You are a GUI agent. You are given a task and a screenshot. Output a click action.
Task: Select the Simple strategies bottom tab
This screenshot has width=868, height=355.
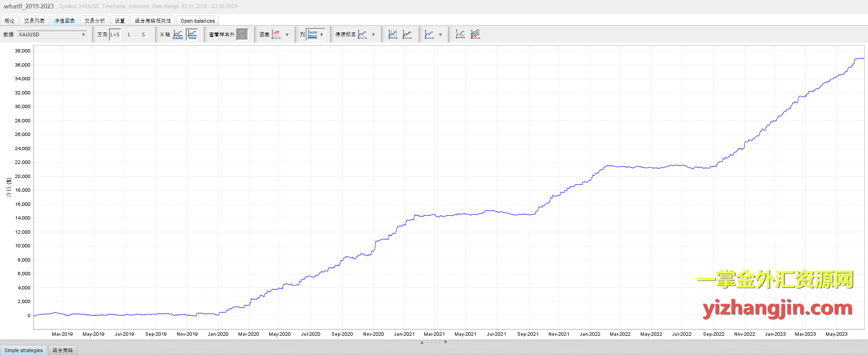[x=24, y=350]
